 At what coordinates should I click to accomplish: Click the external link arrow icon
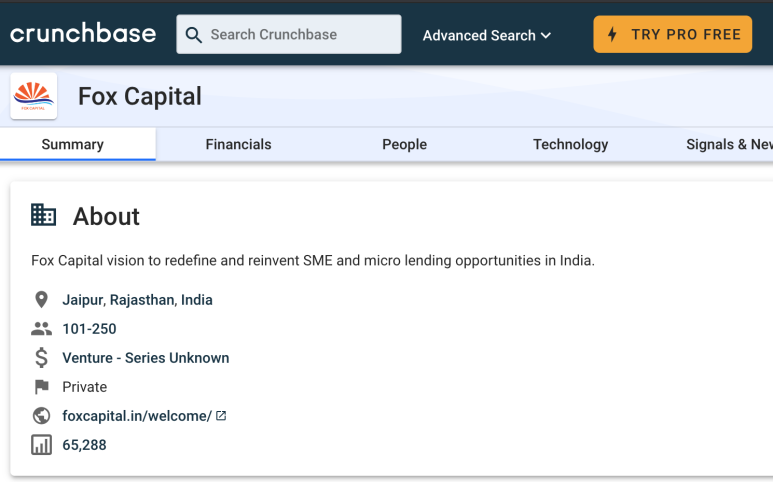click(x=221, y=415)
